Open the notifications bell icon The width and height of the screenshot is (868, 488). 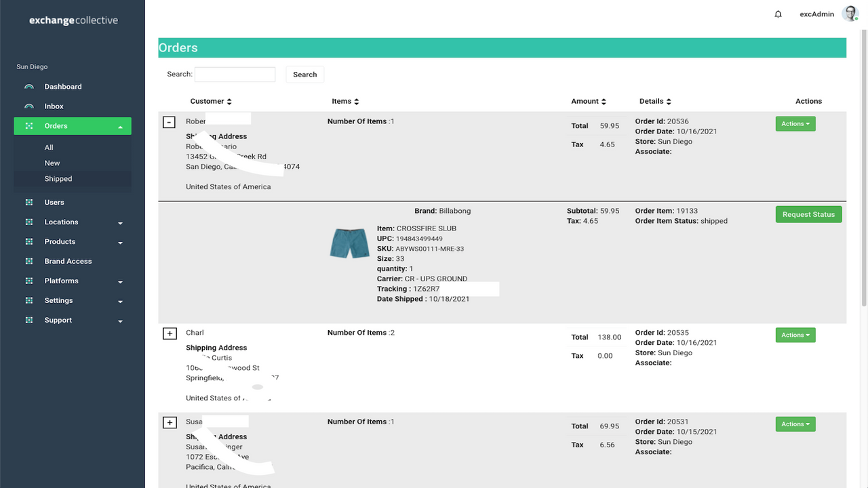[778, 14]
